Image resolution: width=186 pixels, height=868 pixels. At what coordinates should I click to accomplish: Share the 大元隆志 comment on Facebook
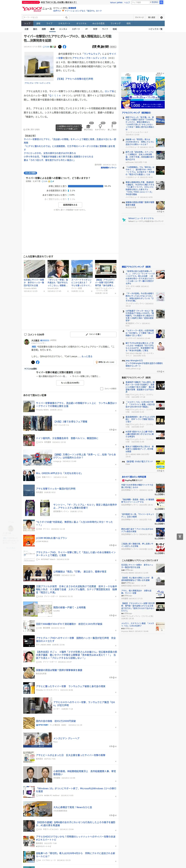coord(38,362)
